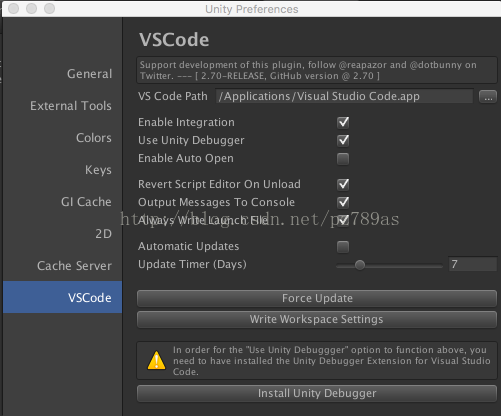This screenshot has height=416, width=501.
Task: Close the Unity Preferences window
Action: coord(14,8)
